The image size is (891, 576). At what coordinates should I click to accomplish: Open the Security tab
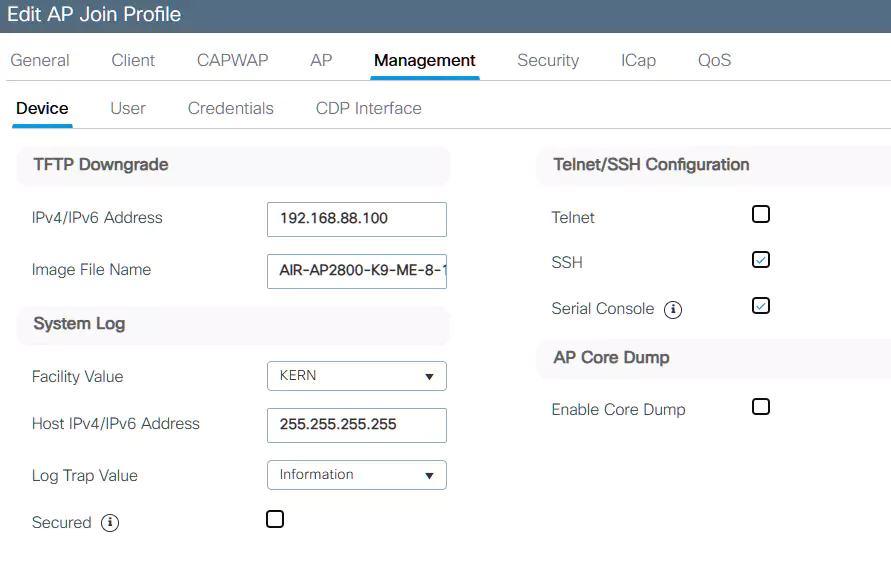coord(548,60)
